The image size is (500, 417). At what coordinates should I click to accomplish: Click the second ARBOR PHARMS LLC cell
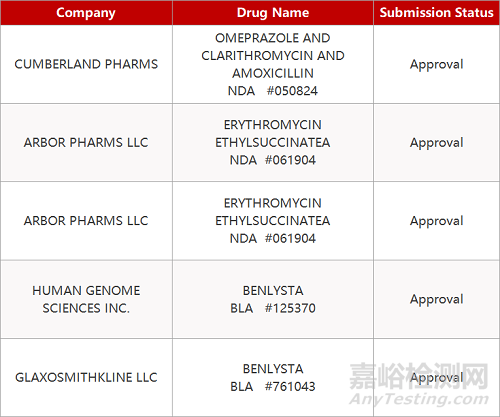pyautogui.click(x=86, y=221)
